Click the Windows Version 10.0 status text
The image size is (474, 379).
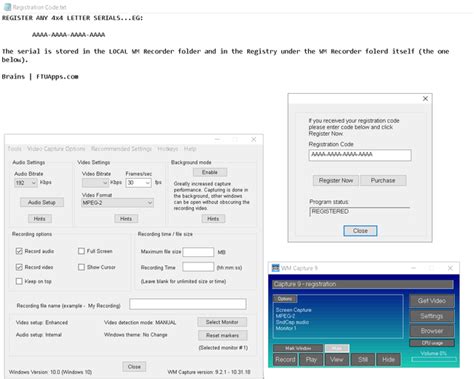[50, 372]
